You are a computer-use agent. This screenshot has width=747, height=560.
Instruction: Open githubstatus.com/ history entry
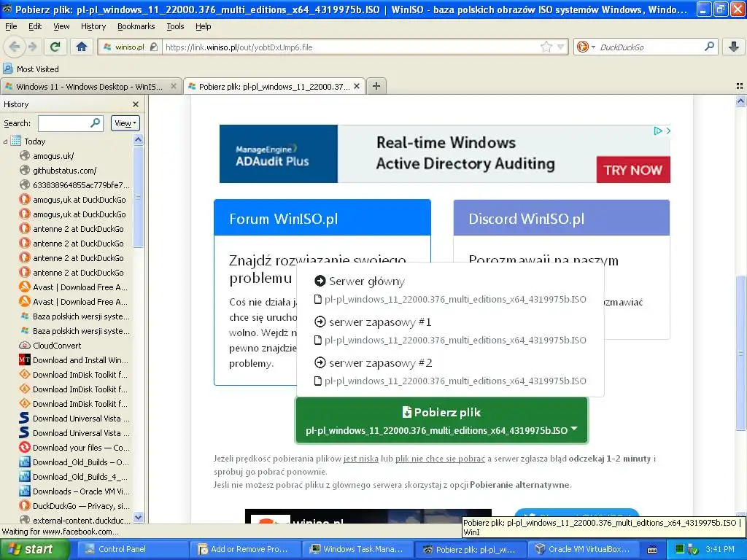64,171
